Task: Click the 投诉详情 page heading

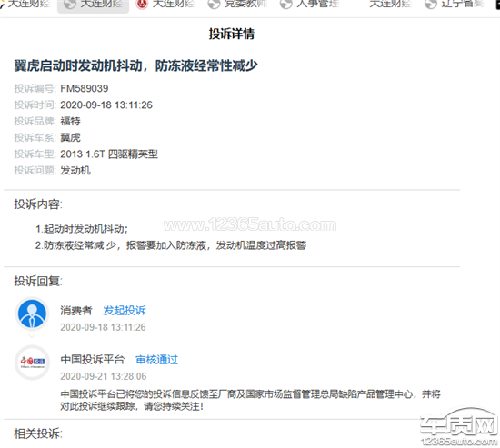Action: pyautogui.click(x=232, y=34)
